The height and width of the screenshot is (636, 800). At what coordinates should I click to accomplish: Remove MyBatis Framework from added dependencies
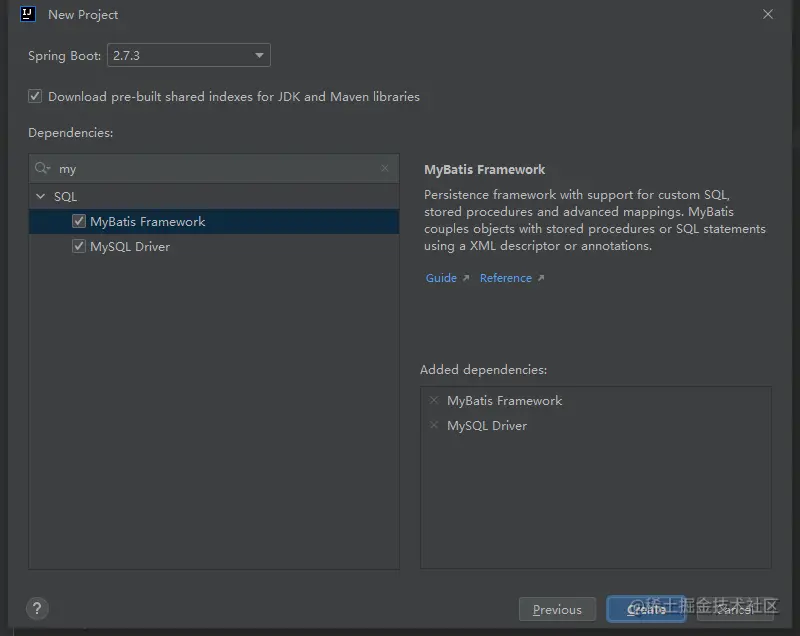[434, 400]
